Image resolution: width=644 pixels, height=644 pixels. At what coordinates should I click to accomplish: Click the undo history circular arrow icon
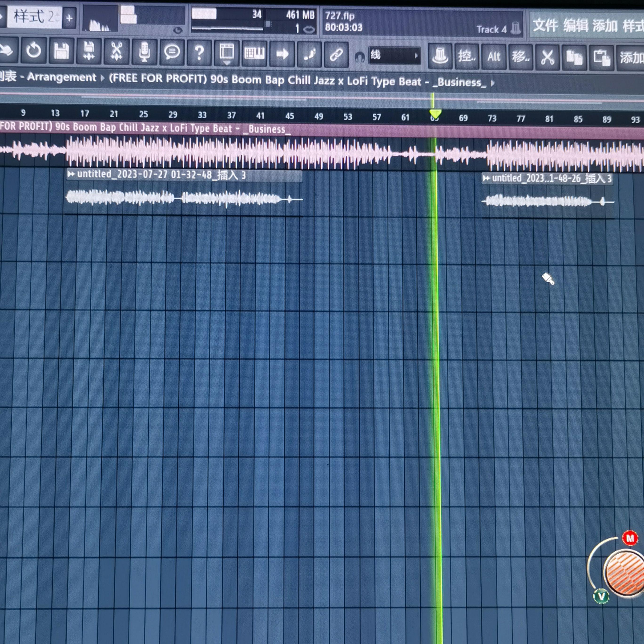33,51
